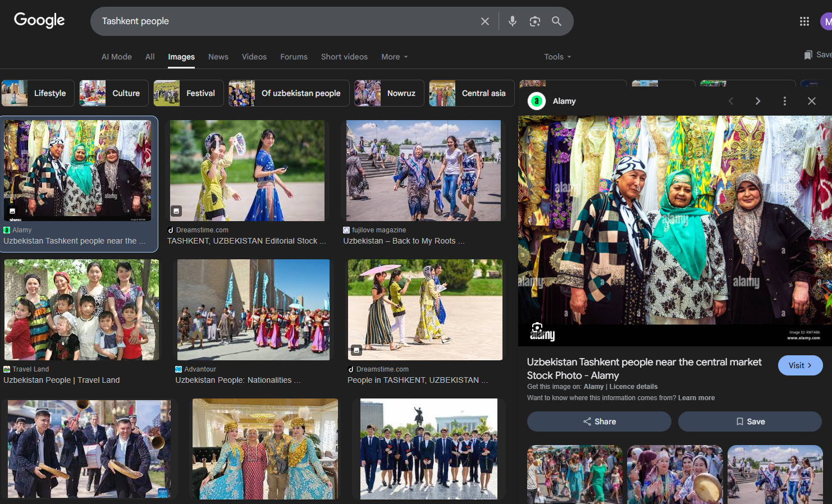This screenshot has width=832, height=504.
Task: Click the Alamy favicon under first result
Action: pyautogui.click(x=7, y=230)
